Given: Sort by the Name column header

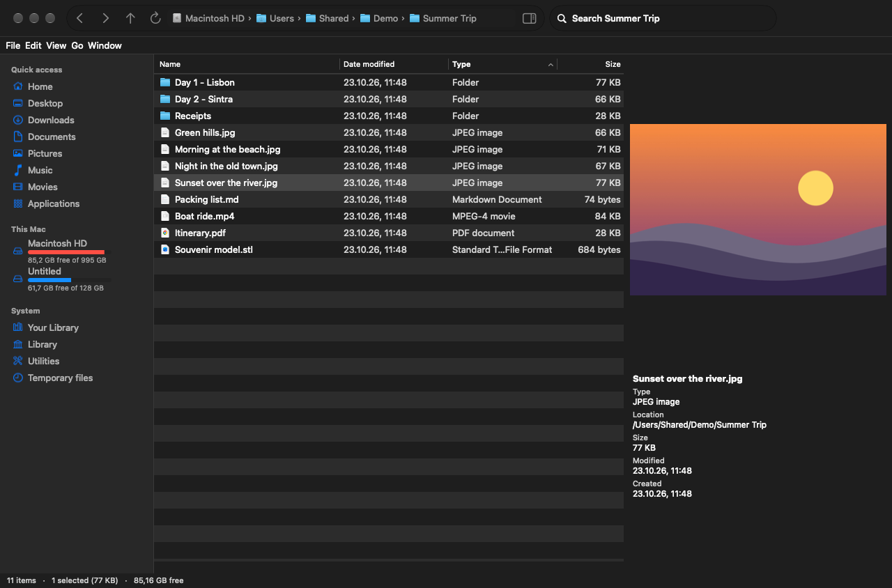Looking at the screenshot, I should (x=247, y=64).
